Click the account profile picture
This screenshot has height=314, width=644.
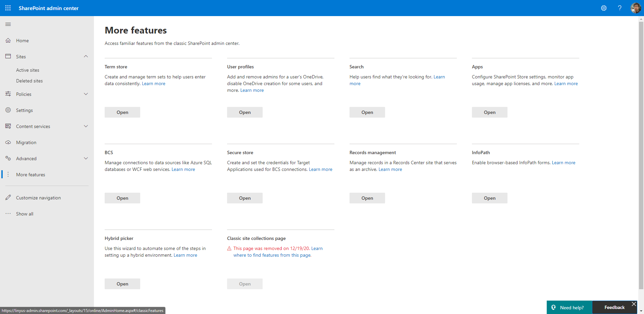(636, 8)
